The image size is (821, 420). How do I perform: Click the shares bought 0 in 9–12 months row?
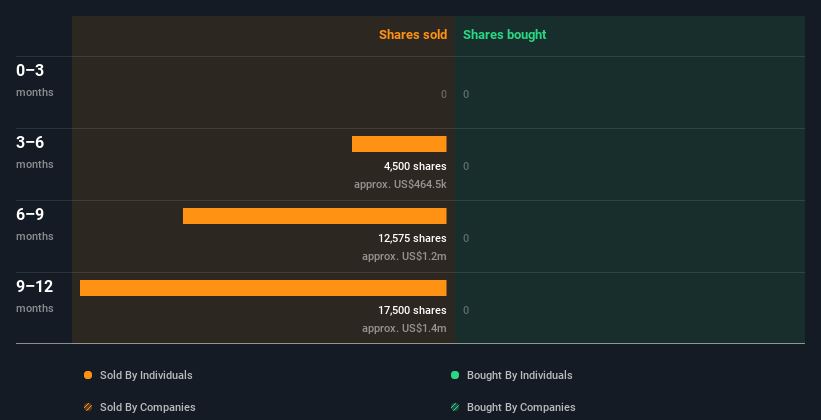pyautogui.click(x=466, y=311)
